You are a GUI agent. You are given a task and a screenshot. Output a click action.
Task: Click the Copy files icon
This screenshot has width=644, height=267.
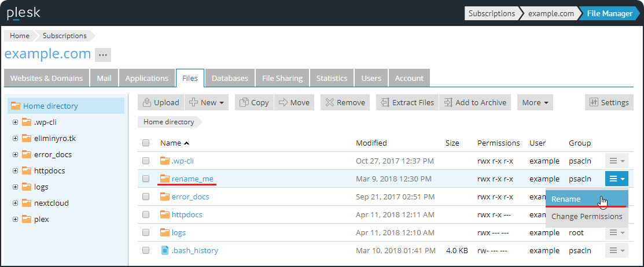point(244,102)
